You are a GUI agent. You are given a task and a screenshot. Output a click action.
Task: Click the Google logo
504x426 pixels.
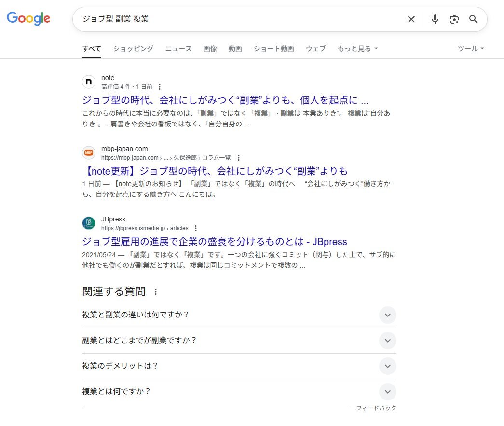(28, 18)
